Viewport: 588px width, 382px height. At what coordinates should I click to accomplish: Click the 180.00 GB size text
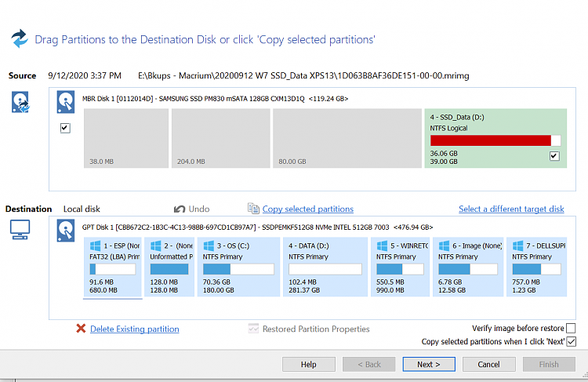(x=218, y=290)
